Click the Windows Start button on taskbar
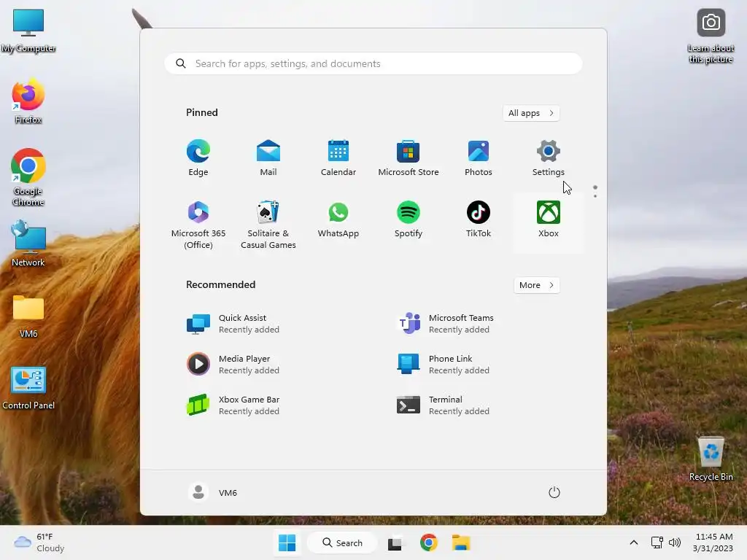Viewport: 747px width, 560px height. (287, 542)
